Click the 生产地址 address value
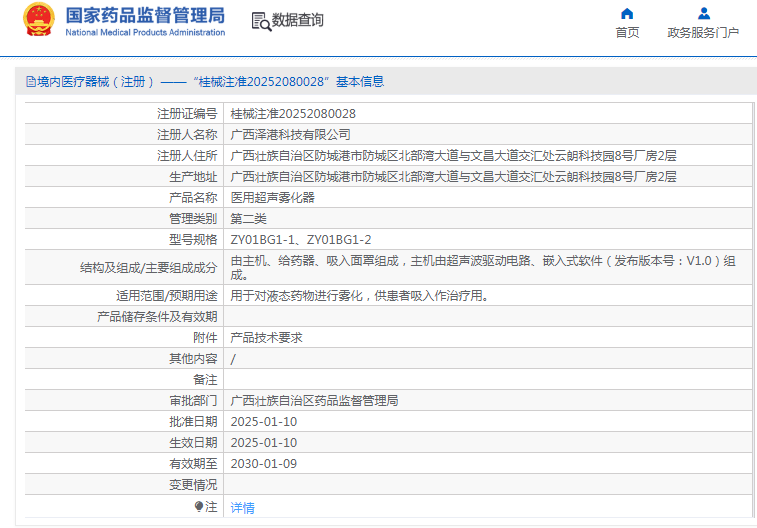Image resolution: width=757 pixels, height=528 pixels. pos(453,177)
